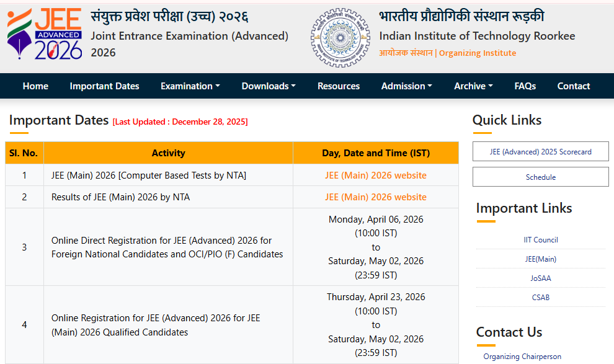
Task: Open JEE (Main) 2026 website link in Results row
Action: (375, 196)
